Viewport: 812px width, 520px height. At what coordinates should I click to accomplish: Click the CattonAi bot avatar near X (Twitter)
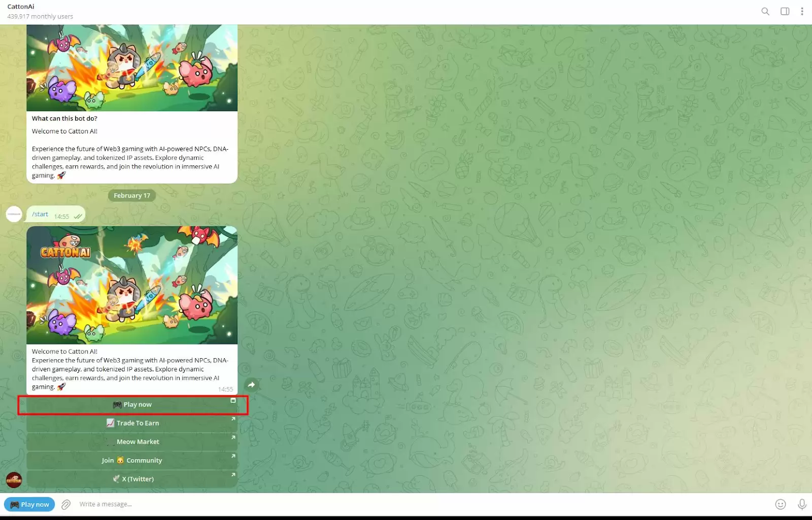(14, 479)
